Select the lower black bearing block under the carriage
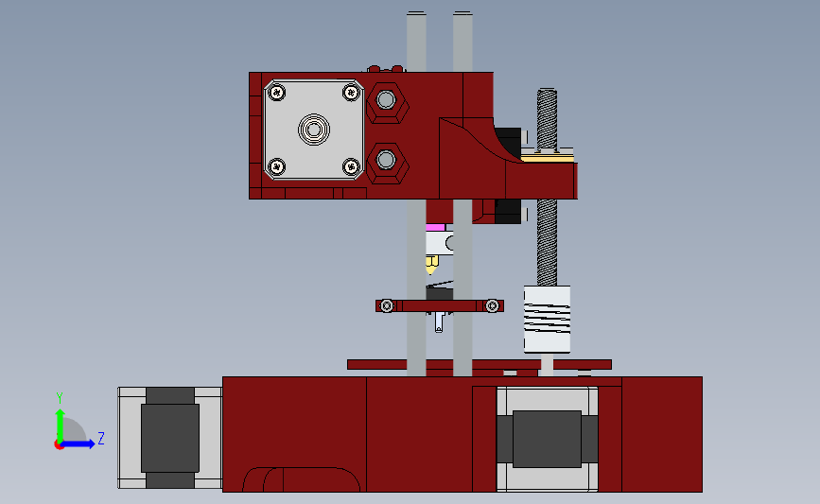This screenshot has height=504, width=820. 508,211
